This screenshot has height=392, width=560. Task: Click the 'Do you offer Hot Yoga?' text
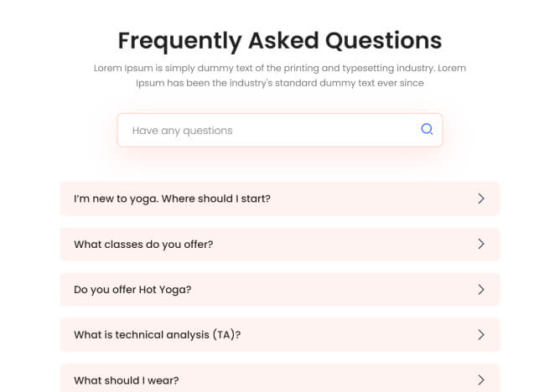[132, 290]
